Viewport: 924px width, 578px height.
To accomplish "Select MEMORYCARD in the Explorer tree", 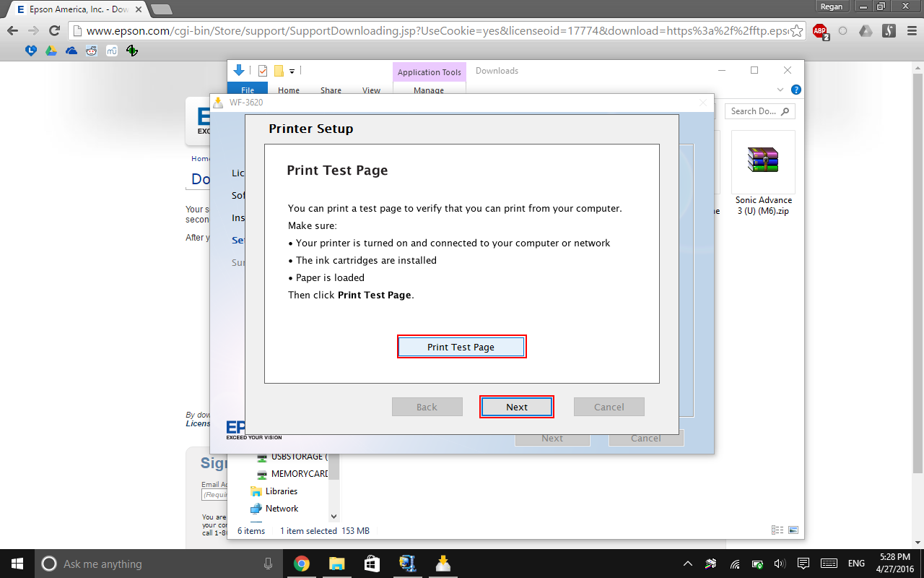I will coord(292,474).
